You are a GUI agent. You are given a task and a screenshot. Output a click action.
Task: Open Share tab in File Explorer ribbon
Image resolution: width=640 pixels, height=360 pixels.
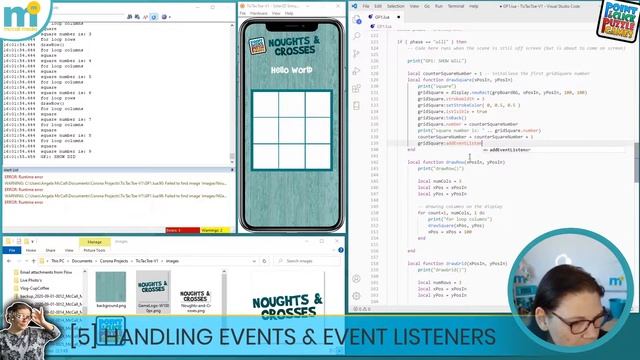(x=51, y=250)
